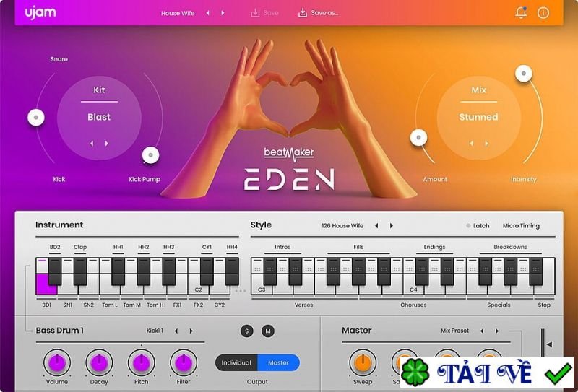This screenshot has height=392, width=578.
Task: Select the Intros label
Action: (282, 247)
